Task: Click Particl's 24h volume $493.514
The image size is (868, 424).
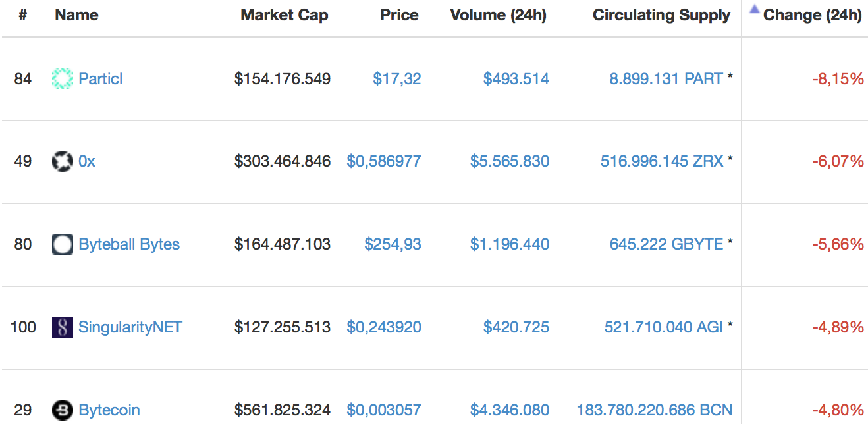Action: click(516, 79)
